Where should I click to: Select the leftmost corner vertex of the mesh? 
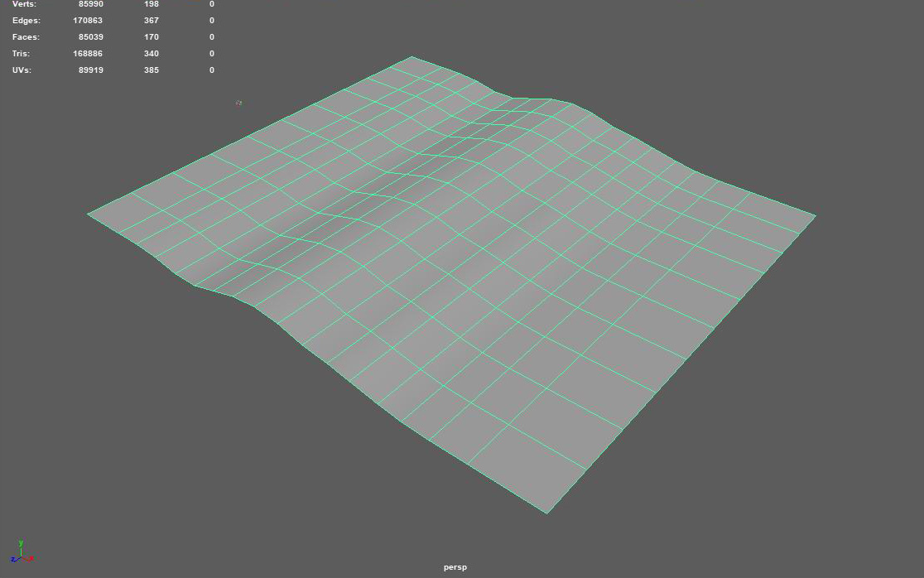pos(89,214)
